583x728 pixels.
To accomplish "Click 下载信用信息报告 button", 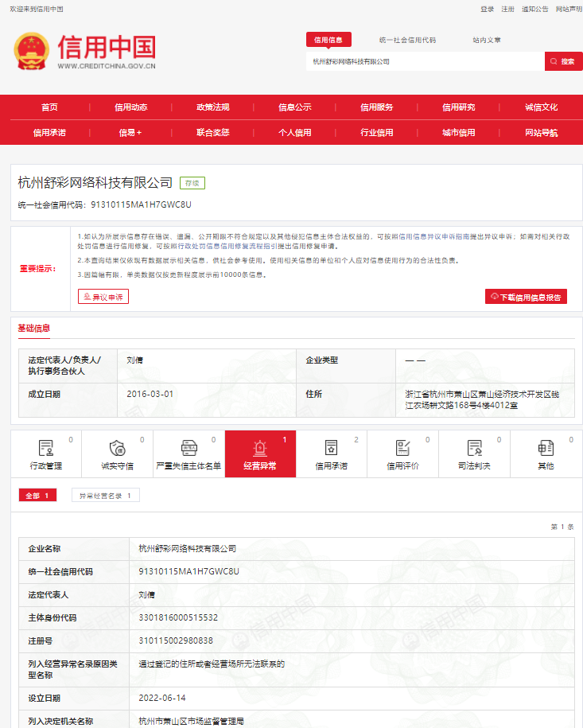I will point(526,297).
